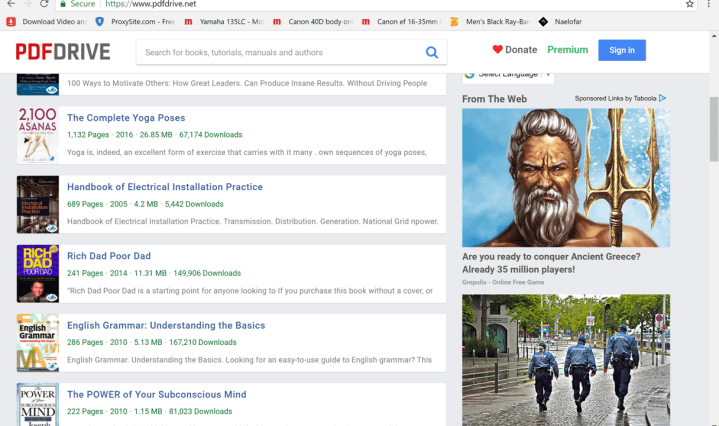This screenshot has height=426, width=719.
Task: Open Handbook of Electrical Installation Practice
Action: coord(164,187)
